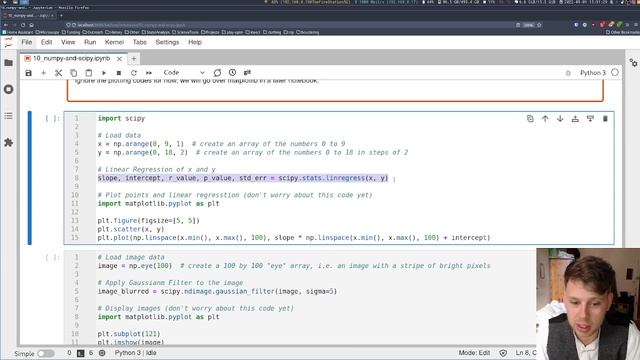Open the Running Terminals and Kernels panel
Image resolution: width=640 pixels, height=360 pixels.
[9, 89]
